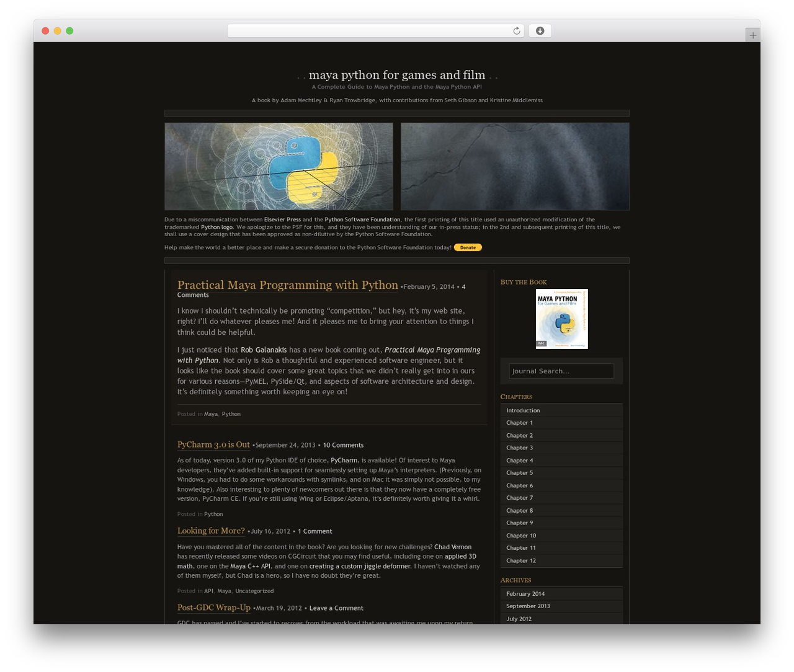Viewport: 794px width, 672px height.
Task: Open February 2014 archive
Action: coord(561,594)
